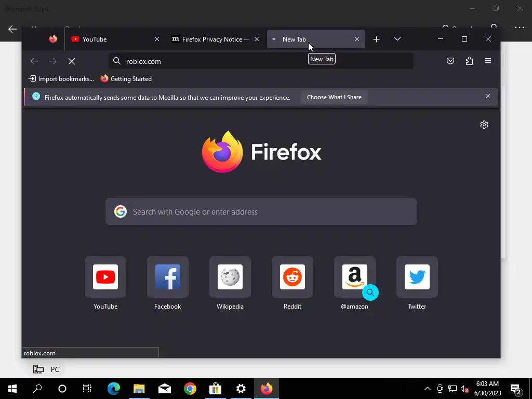This screenshot has width=532, height=399.
Task: Close the New Tab tab
Action: [356, 39]
